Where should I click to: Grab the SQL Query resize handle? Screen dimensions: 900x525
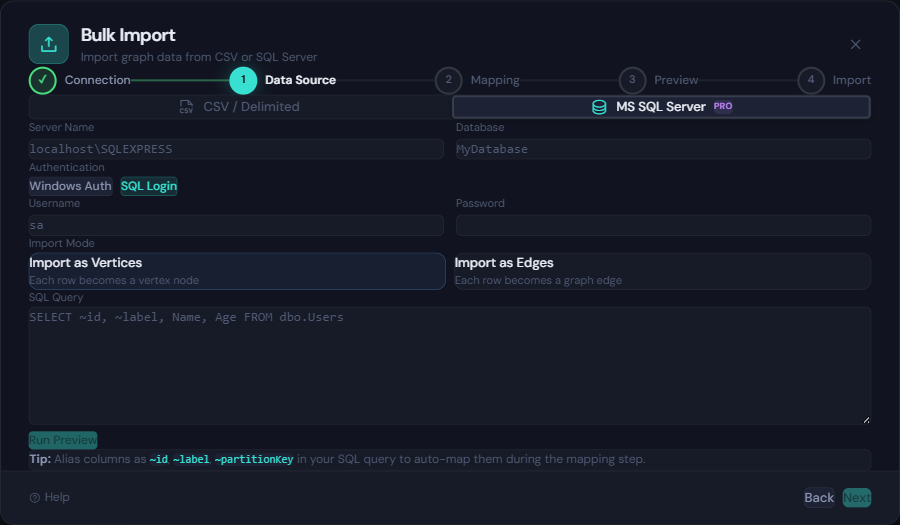click(866, 420)
